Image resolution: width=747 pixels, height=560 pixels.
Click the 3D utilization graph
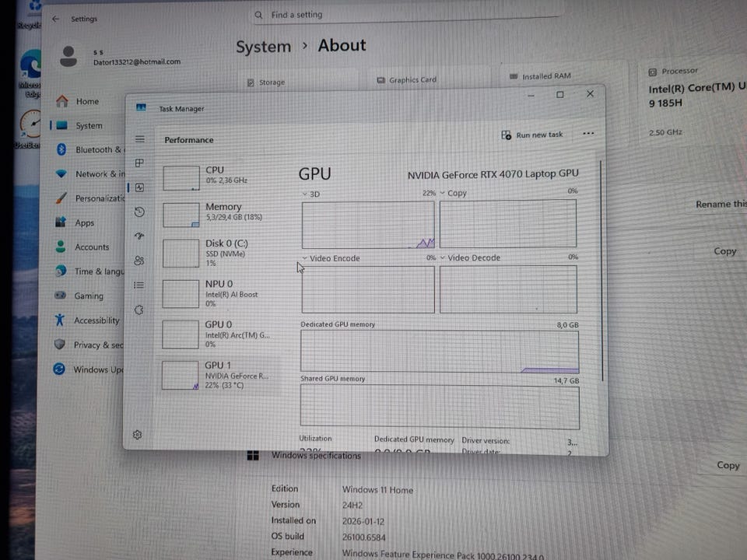[368, 224]
